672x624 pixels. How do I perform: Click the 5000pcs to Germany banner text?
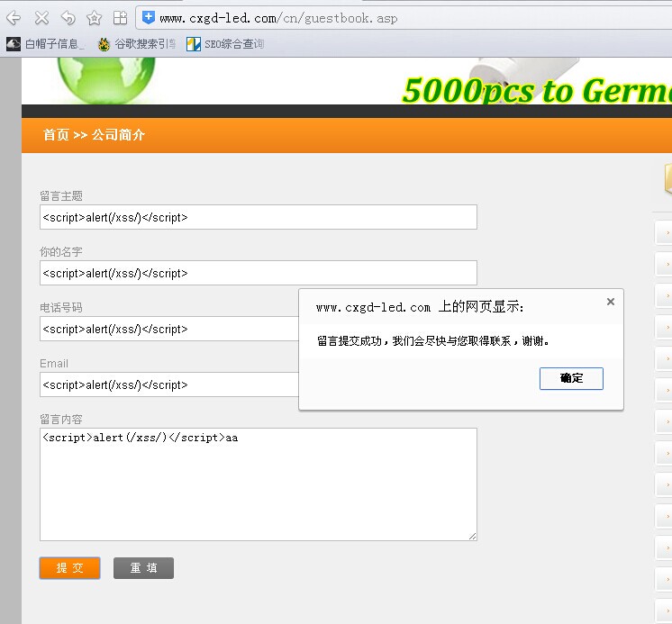click(x=537, y=90)
